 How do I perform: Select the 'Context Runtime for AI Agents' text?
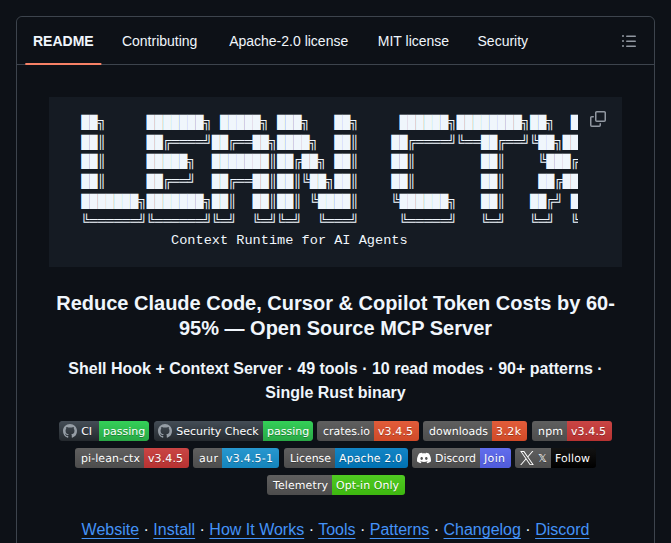click(x=289, y=240)
